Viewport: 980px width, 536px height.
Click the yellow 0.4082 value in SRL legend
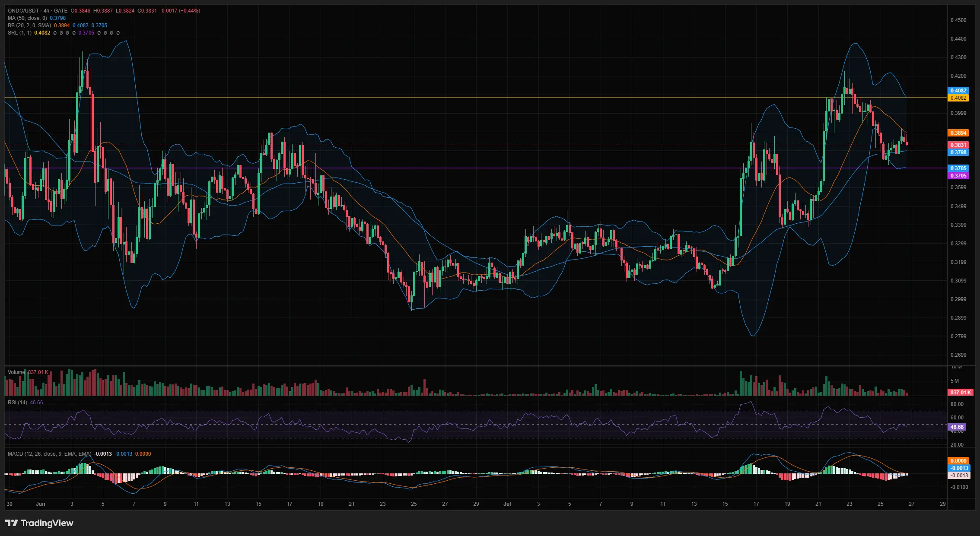pyautogui.click(x=42, y=33)
